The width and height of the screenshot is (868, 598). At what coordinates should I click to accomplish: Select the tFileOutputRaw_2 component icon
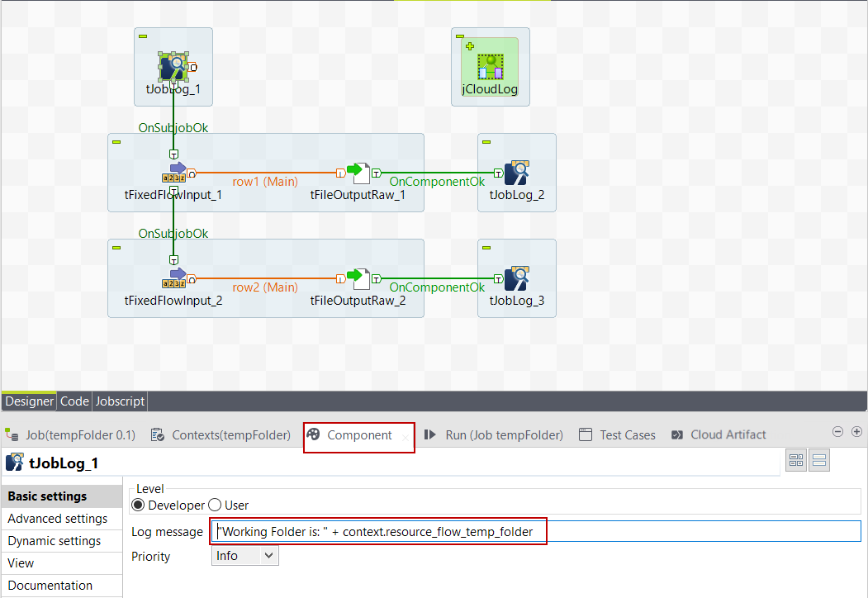[x=358, y=278]
